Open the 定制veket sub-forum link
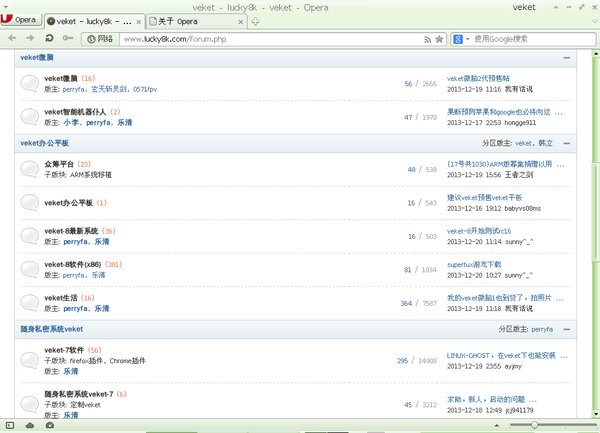Screen dimensions: 600x433 [x=85, y=405]
